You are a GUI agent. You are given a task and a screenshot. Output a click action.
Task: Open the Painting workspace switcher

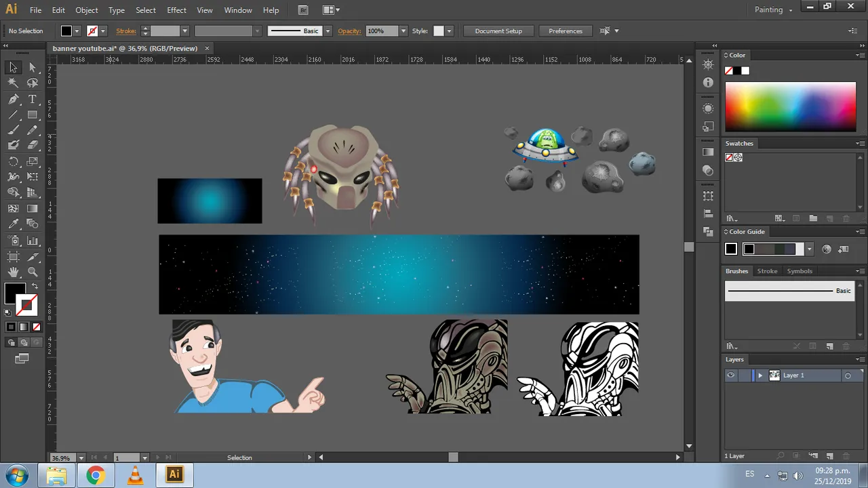pos(773,9)
